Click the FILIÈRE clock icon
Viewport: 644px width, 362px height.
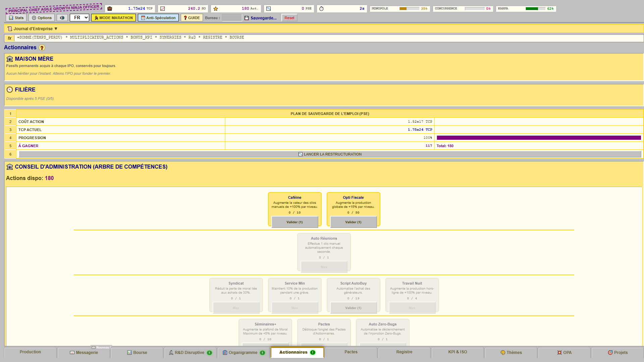coord(10,90)
